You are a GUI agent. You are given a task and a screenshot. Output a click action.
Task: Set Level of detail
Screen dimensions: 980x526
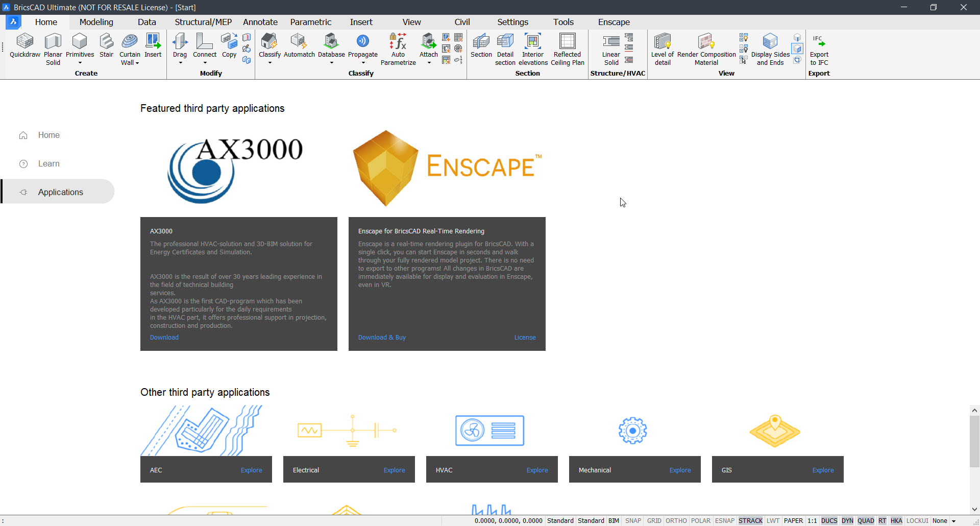663,49
